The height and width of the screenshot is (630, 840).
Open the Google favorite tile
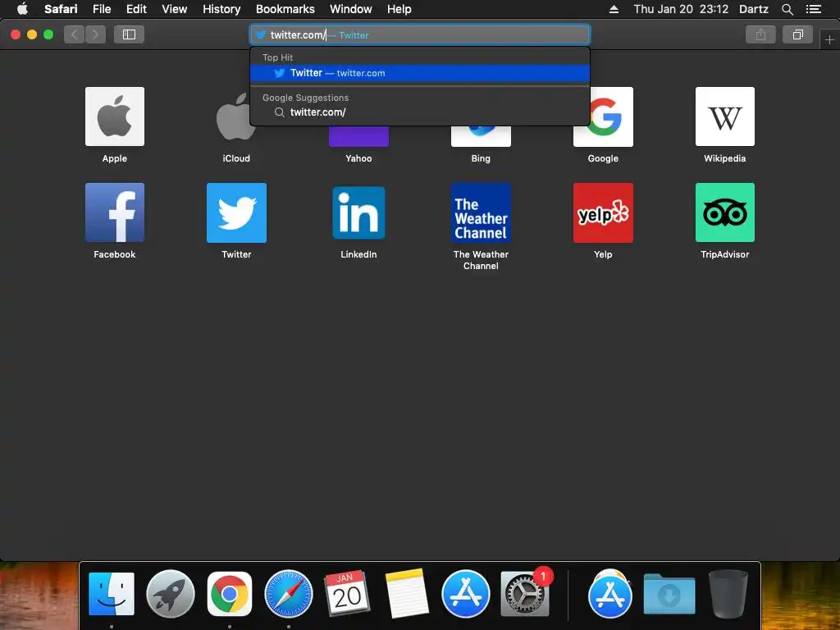[603, 116]
